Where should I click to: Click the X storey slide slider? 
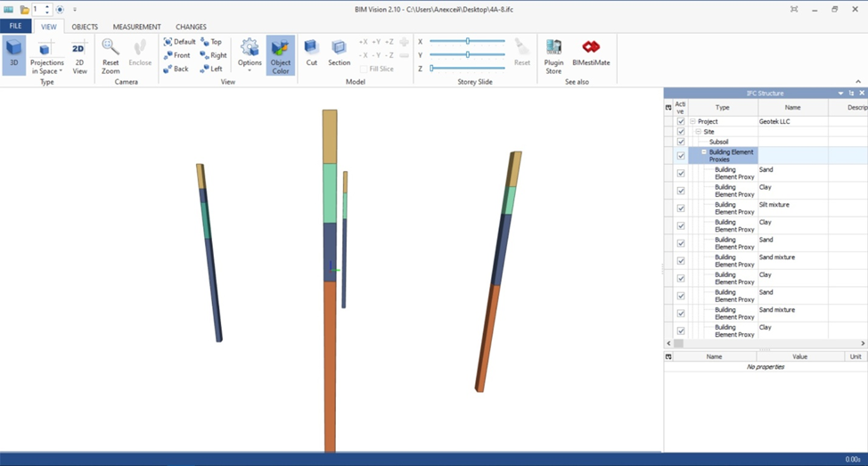point(467,41)
